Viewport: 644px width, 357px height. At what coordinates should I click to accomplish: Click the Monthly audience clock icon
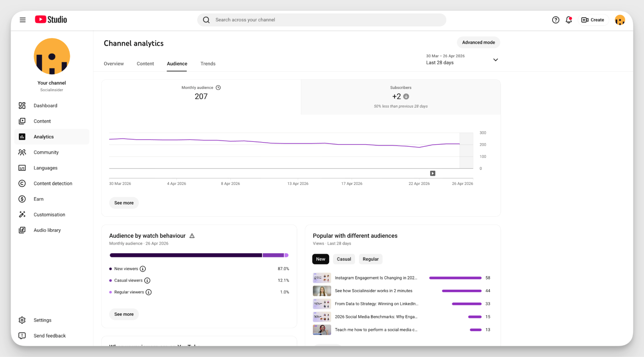point(218,88)
